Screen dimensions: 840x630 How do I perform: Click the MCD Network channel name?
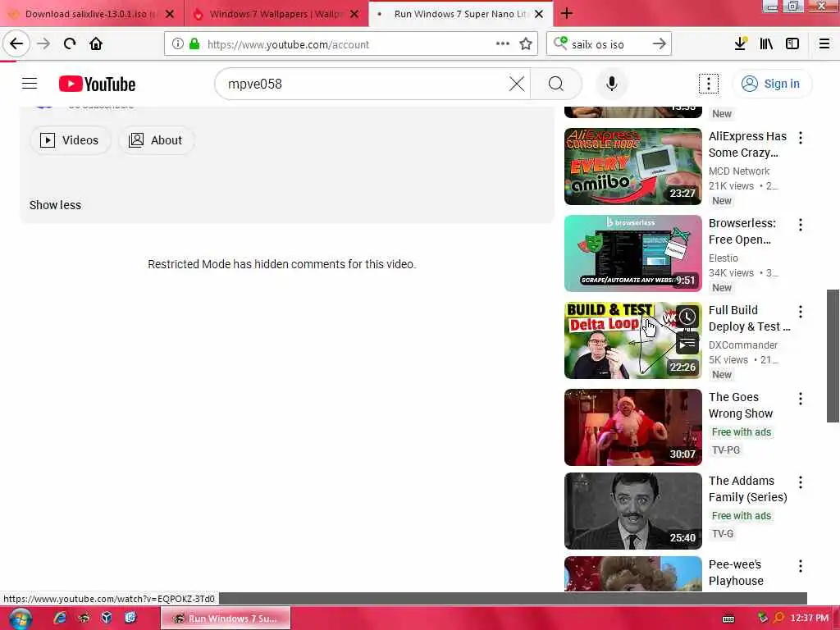pyautogui.click(x=739, y=171)
